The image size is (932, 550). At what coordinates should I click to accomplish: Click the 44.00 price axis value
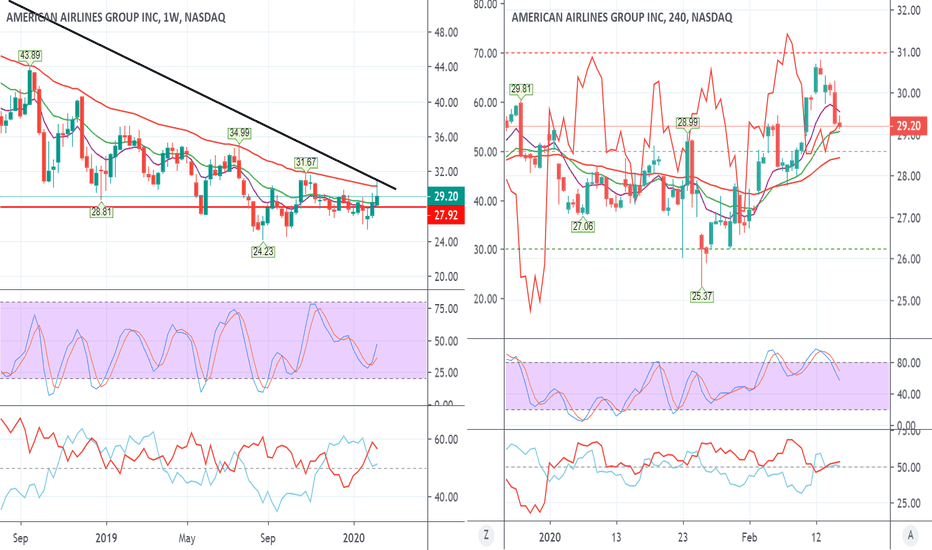[x=446, y=67]
